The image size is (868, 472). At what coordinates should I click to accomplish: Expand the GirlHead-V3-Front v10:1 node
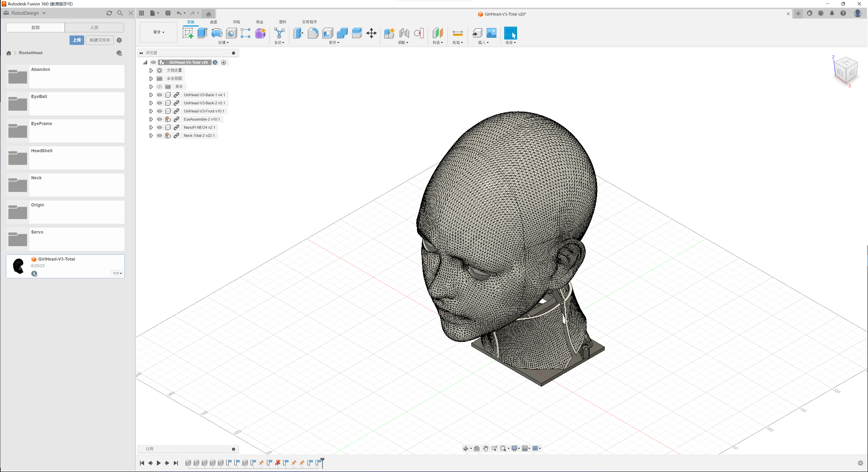[151, 111]
